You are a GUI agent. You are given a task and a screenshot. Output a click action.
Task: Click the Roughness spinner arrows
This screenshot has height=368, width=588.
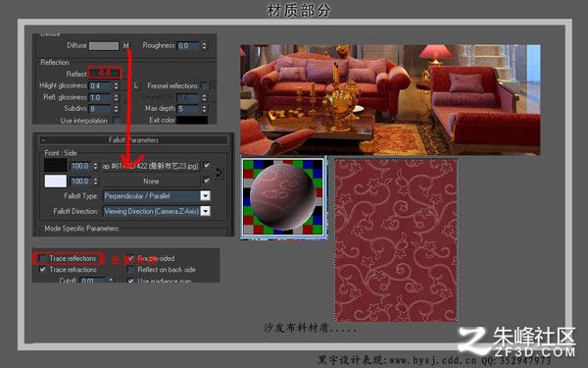(205, 46)
